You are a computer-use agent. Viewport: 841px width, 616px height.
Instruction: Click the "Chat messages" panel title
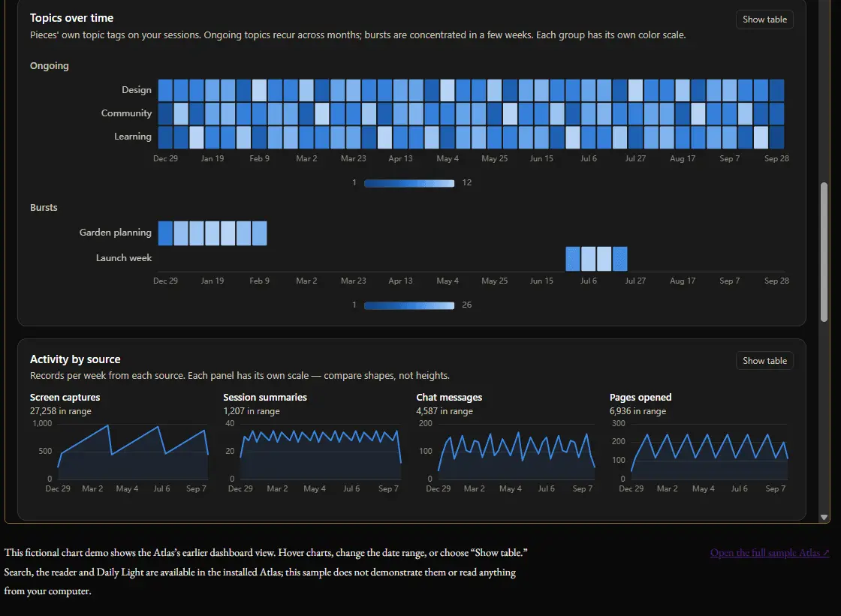[449, 397]
